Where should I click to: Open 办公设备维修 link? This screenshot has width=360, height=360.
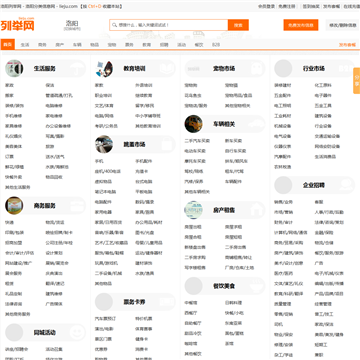pyautogui.click(x=58, y=126)
